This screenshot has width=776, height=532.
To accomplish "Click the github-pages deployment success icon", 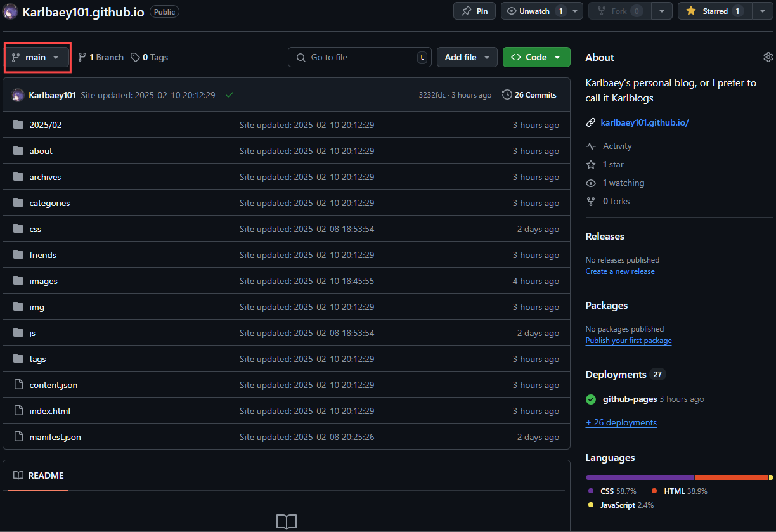I will 591,399.
